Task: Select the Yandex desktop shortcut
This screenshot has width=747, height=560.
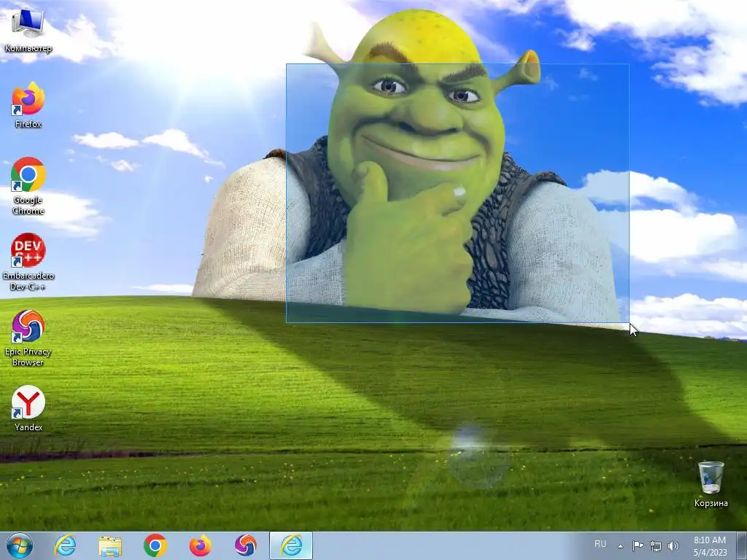Action: (28, 408)
